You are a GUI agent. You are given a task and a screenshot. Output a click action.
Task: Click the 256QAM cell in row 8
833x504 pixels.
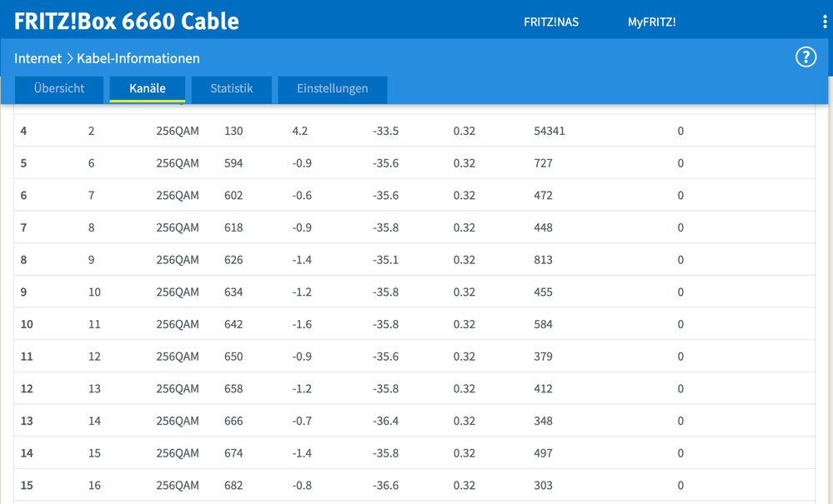(x=178, y=260)
